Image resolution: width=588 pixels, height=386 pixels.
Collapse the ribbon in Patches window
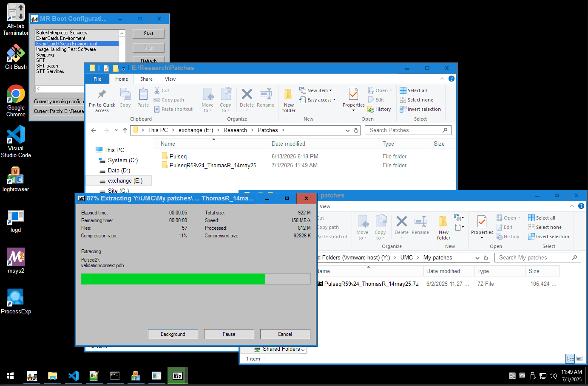pyautogui.click(x=442, y=79)
